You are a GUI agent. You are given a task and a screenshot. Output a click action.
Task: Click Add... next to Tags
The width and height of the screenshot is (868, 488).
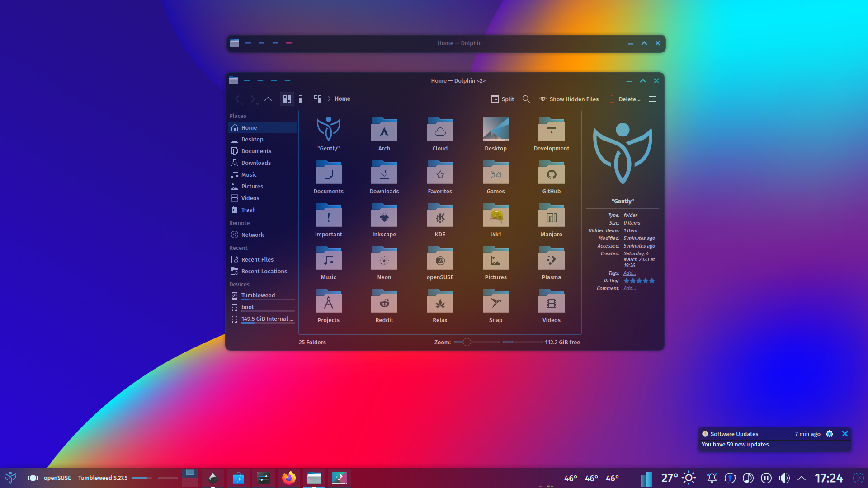(x=629, y=273)
